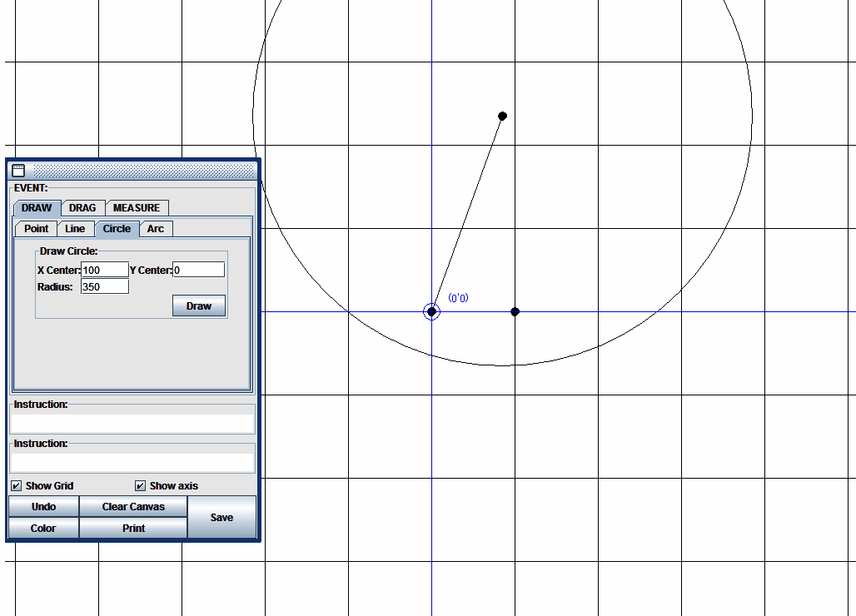Select the MEASURE tab

tap(137, 208)
